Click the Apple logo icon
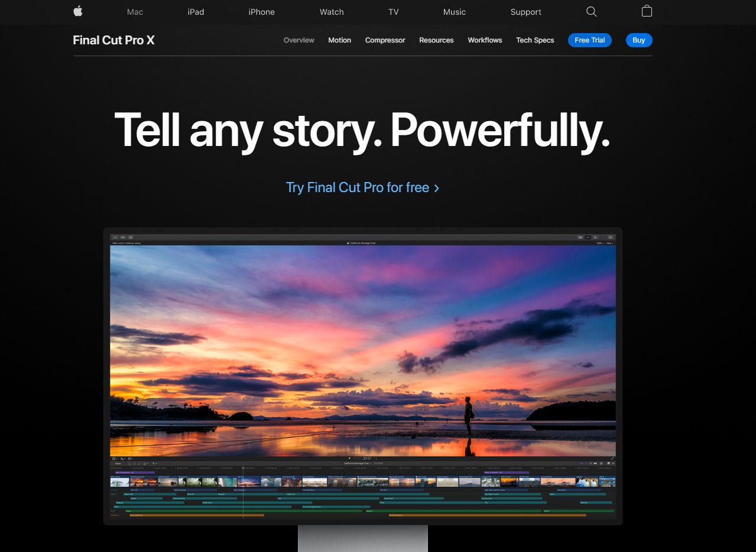The height and width of the screenshot is (552, 756). 78,11
